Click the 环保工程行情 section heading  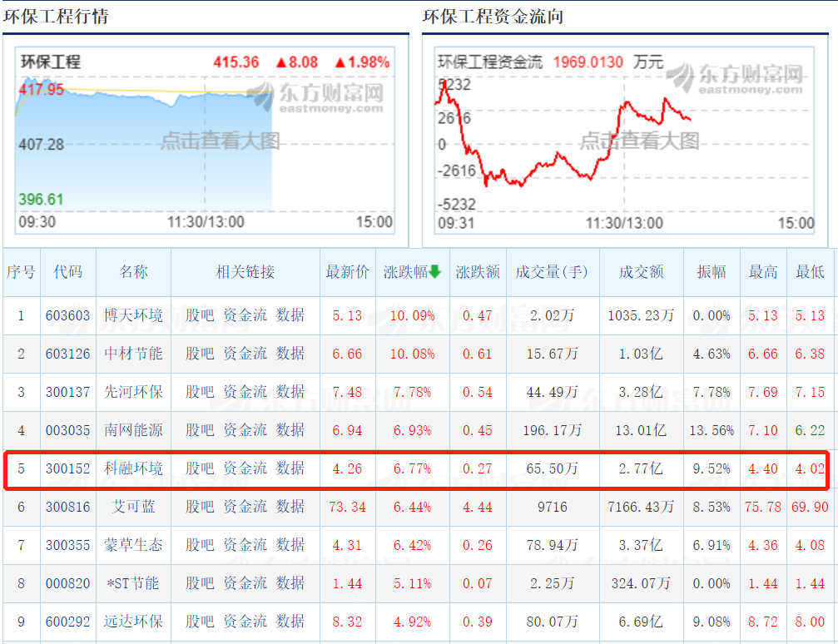[56, 17]
